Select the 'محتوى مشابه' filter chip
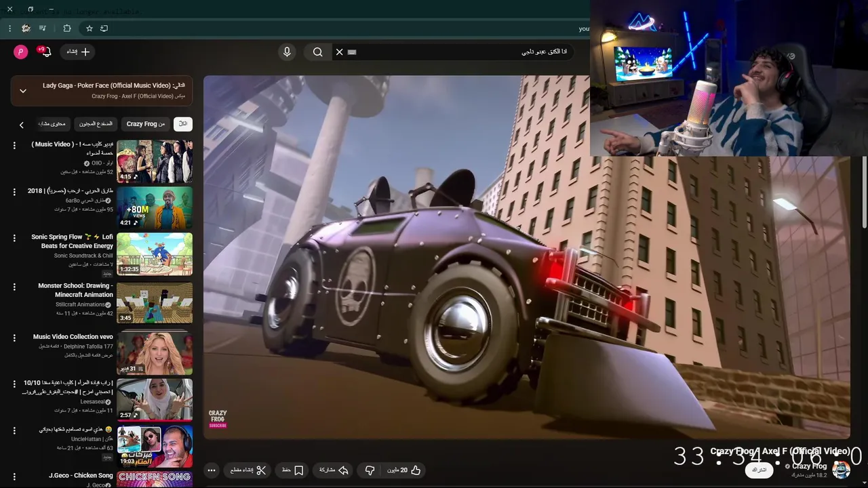 point(52,124)
